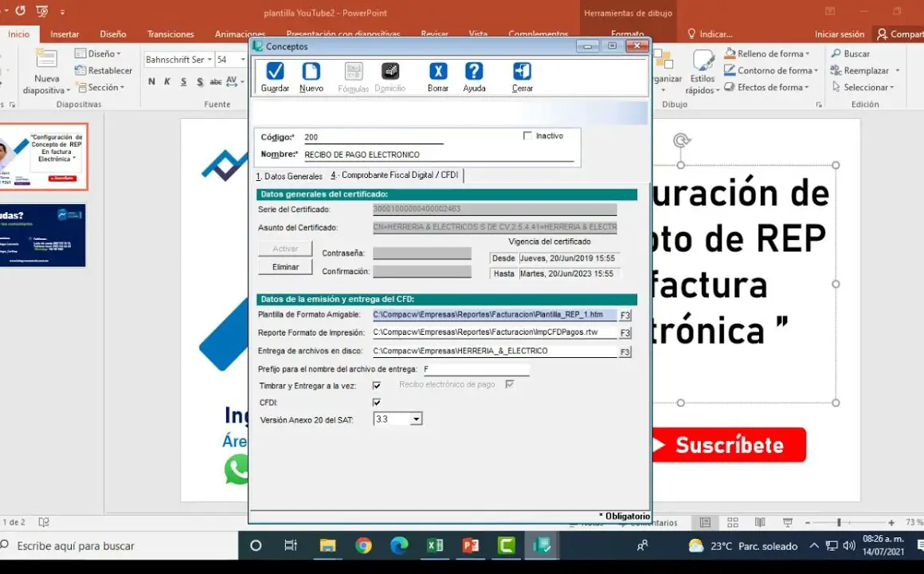Toggle the Timbrar y Entregar a la vez checkbox
This screenshot has width=924, height=574.
(x=377, y=385)
